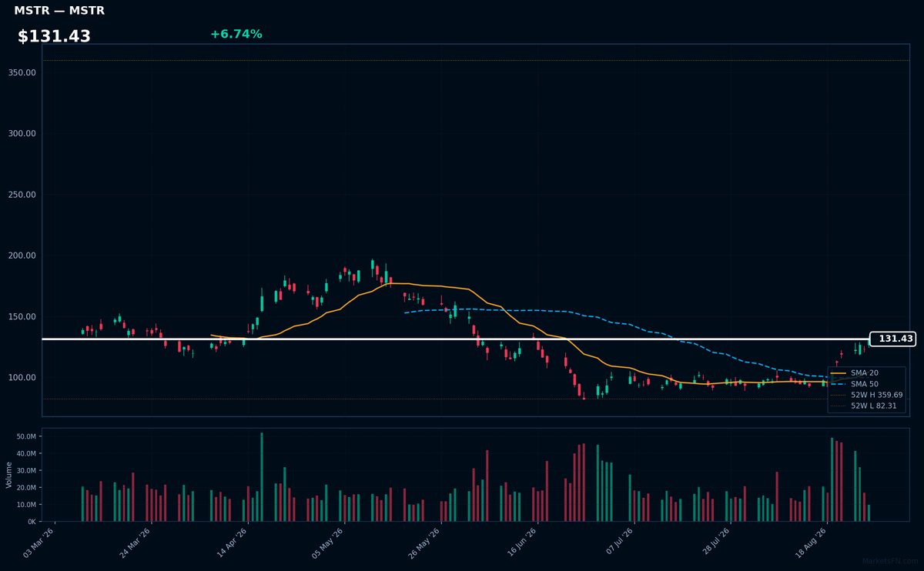The height and width of the screenshot is (571, 924).
Task: Click the 131.43 current price tag
Action: (893, 339)
